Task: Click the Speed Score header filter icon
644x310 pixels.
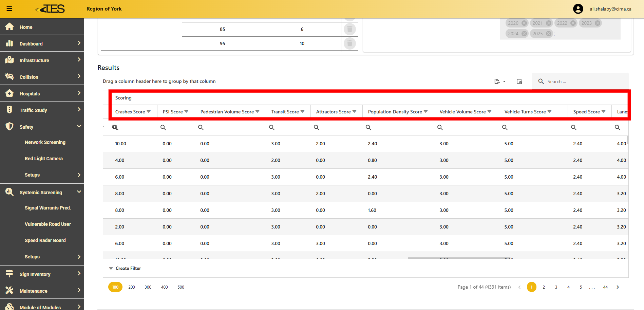Action: pos(603,112)
